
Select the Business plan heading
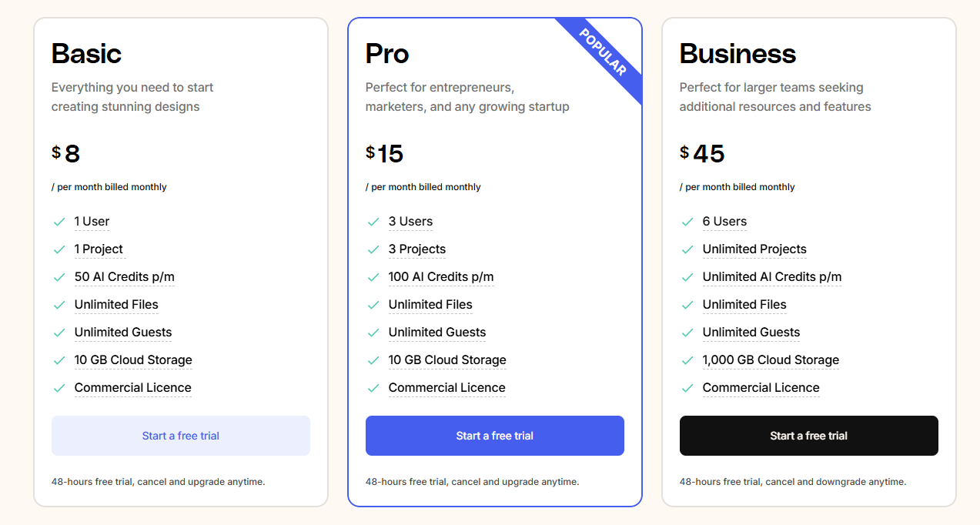[x=738, y=54]
